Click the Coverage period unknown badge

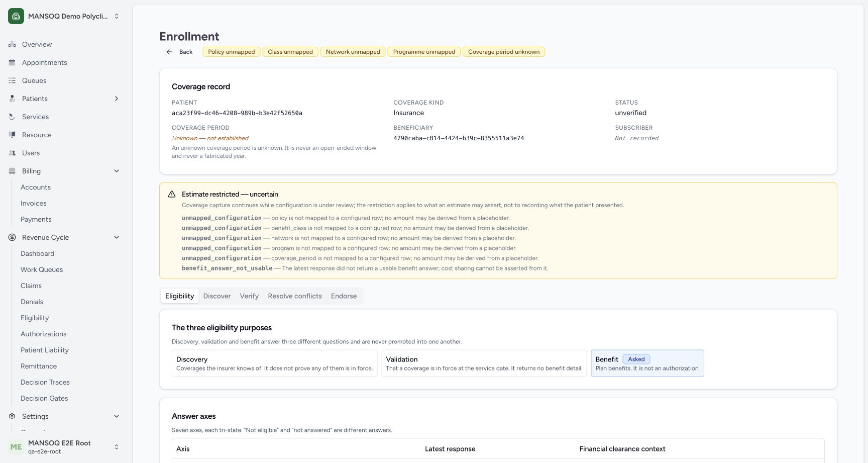[x=504, y=52]
